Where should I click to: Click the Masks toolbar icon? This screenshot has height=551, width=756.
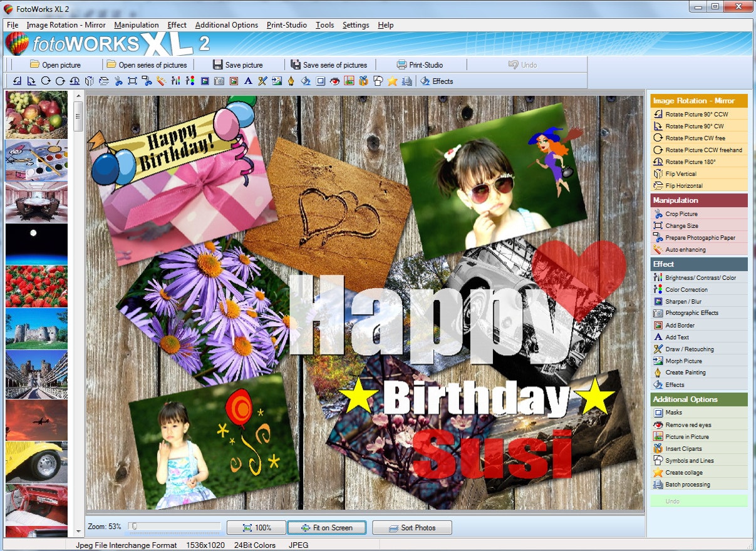(x=320, y=81)
